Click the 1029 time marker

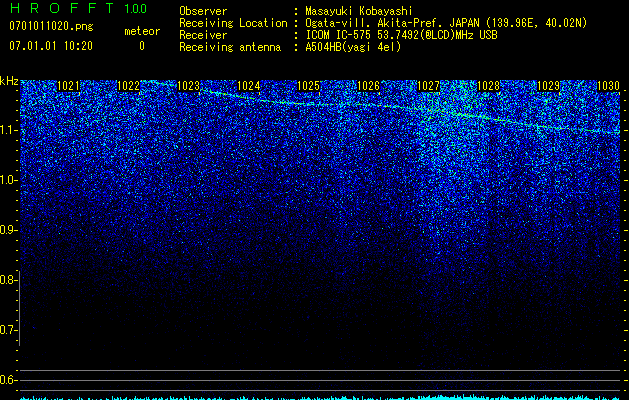click(x=548, y=85)
